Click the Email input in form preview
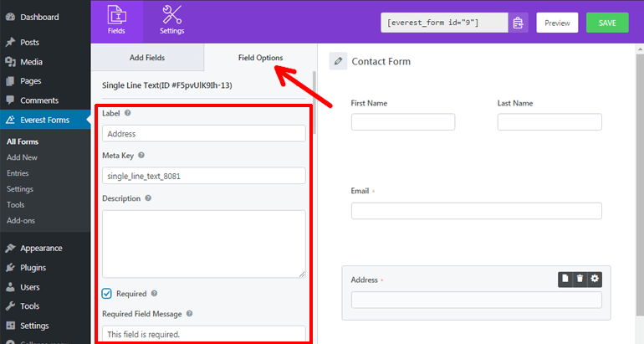The image size is (644, 344). coord(477,210)
